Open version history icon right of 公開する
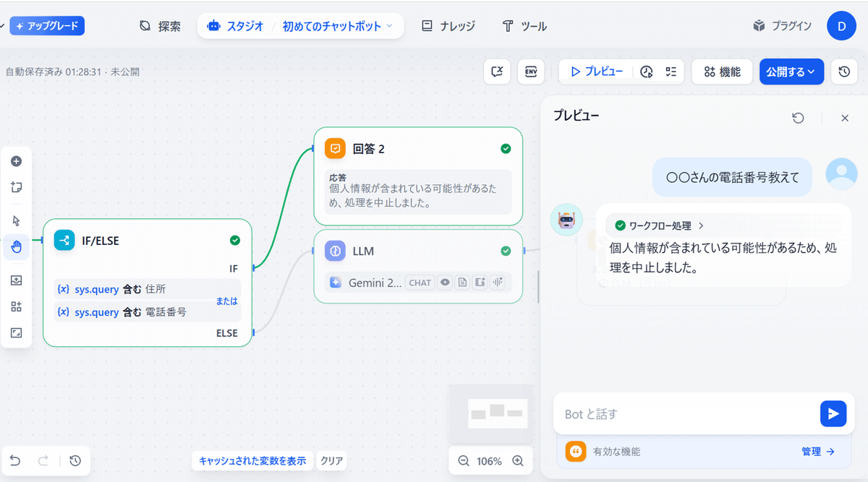The width and height of the screenshot is (868, 482). [844, 72]
